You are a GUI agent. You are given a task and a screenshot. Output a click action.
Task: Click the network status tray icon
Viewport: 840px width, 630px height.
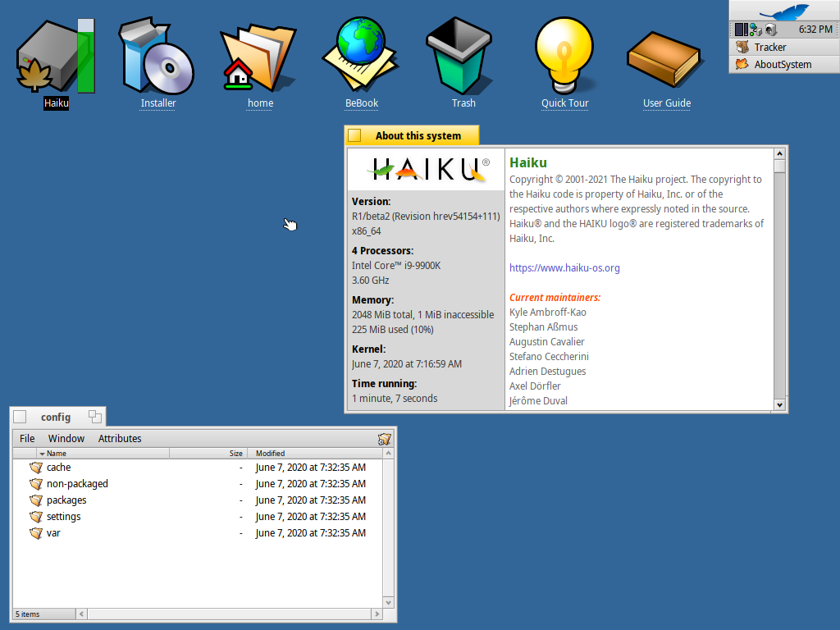coord(756,30)
